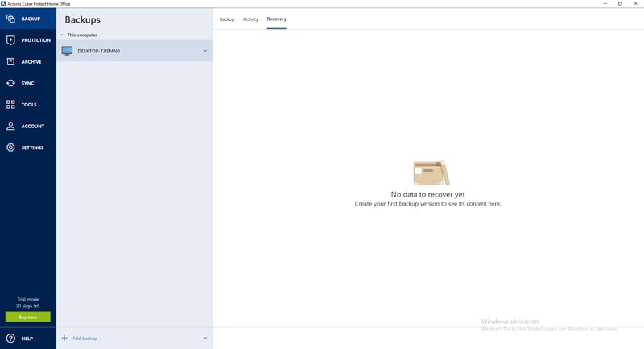Screen dimensions: 644x349
Task: Switch to the Backup tab
Action: click(x=227, y=19)
